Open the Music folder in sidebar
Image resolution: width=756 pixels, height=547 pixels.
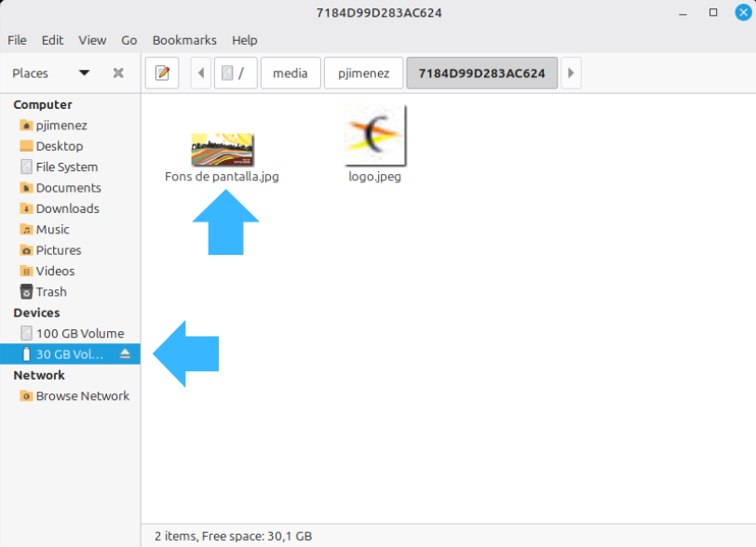tap(52, 230)
